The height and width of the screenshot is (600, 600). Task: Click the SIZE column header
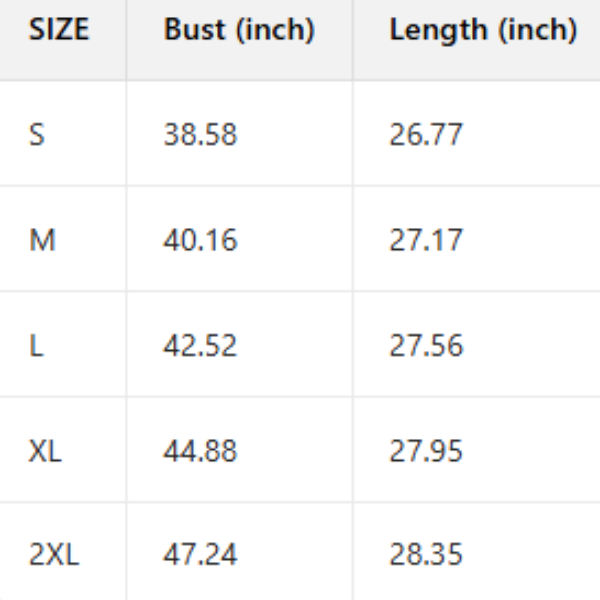click(x=58, y=30)
